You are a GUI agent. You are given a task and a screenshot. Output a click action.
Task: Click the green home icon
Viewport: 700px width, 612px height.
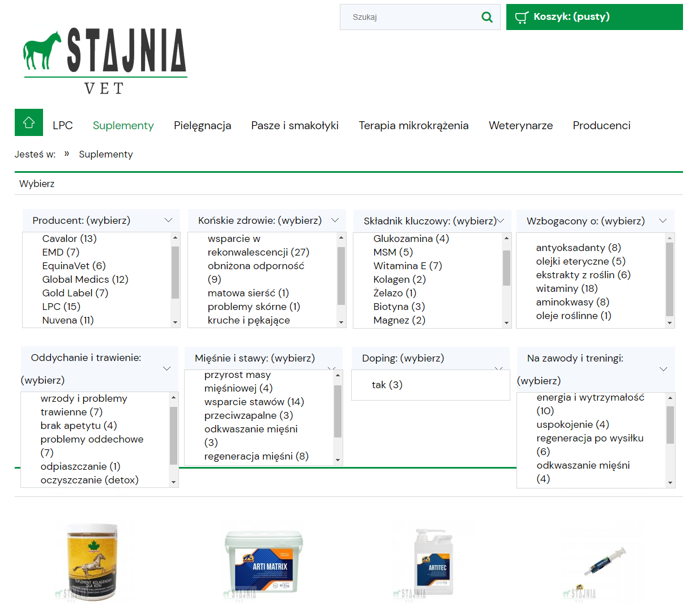pyautogui.click(x=29, y=122)
